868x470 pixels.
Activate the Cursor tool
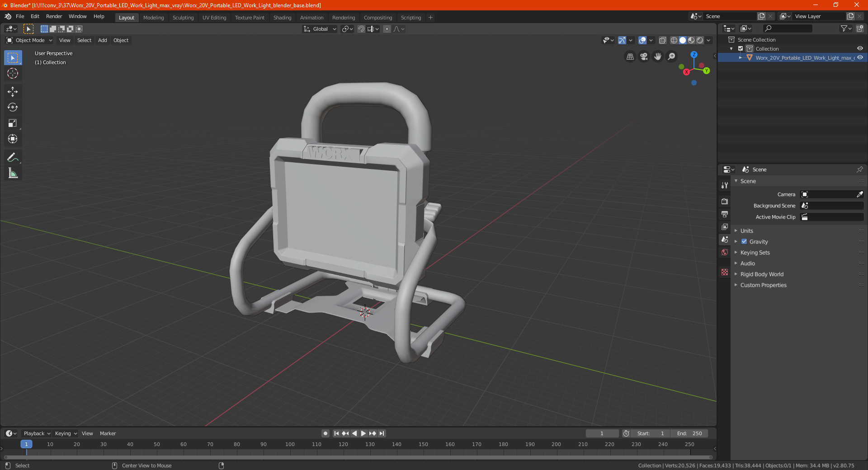click(x=13, y=74)
